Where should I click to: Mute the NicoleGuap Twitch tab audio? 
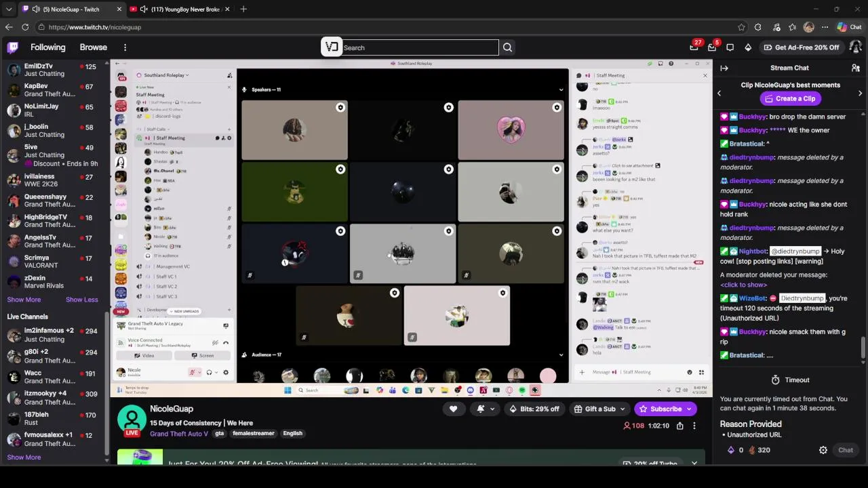[36, 9]
